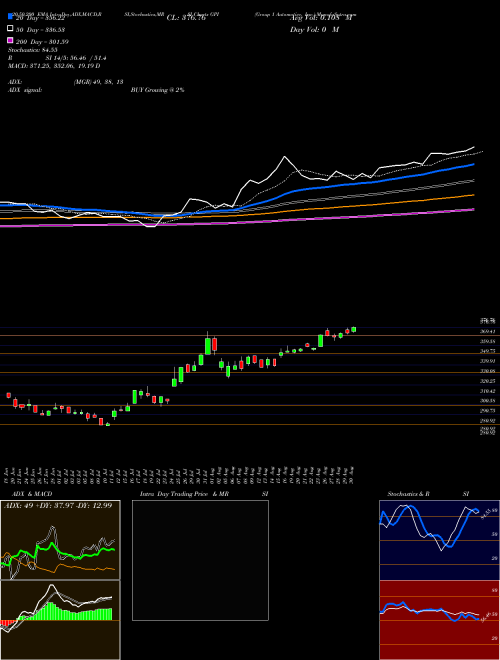The width and height of the screenshot is (500, 660).
Task: Click the 'CL: 370.76' closing price label
Action: [186, 18]
